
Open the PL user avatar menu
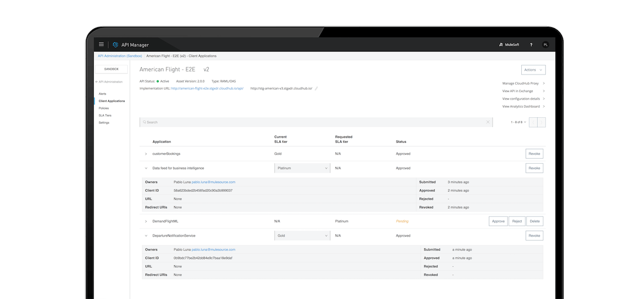point(545,45)
